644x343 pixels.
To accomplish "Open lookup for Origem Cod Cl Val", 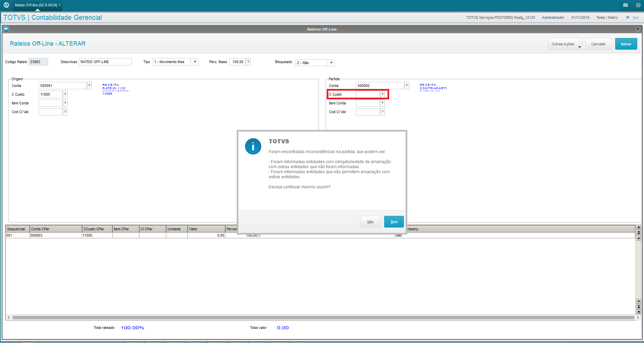I will click(65, 112).
